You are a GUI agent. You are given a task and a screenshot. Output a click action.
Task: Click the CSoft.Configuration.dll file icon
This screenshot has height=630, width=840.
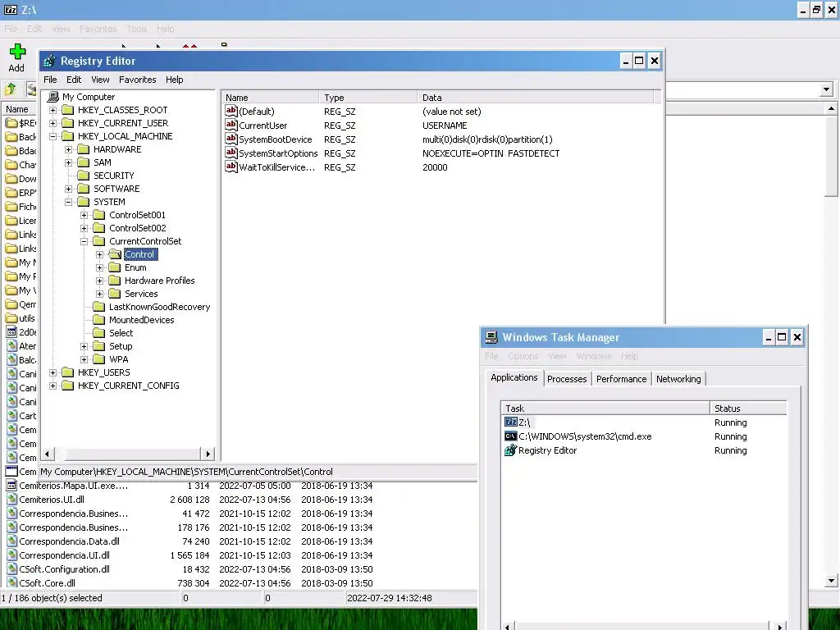click(11, 569)
